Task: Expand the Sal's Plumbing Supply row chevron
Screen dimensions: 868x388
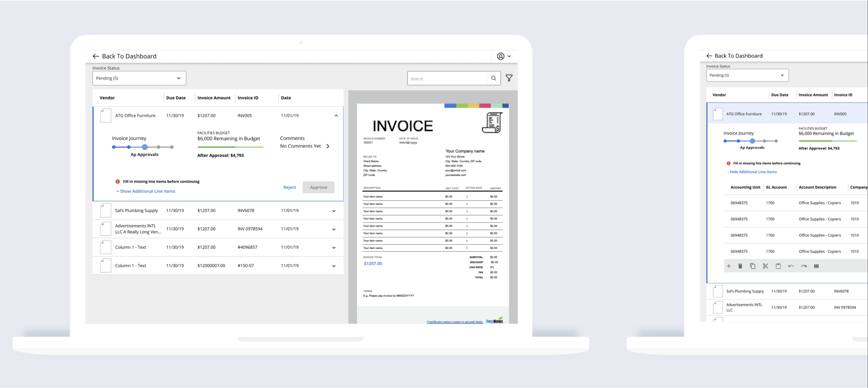Action: pyautogui.click(x=334, y=211)
